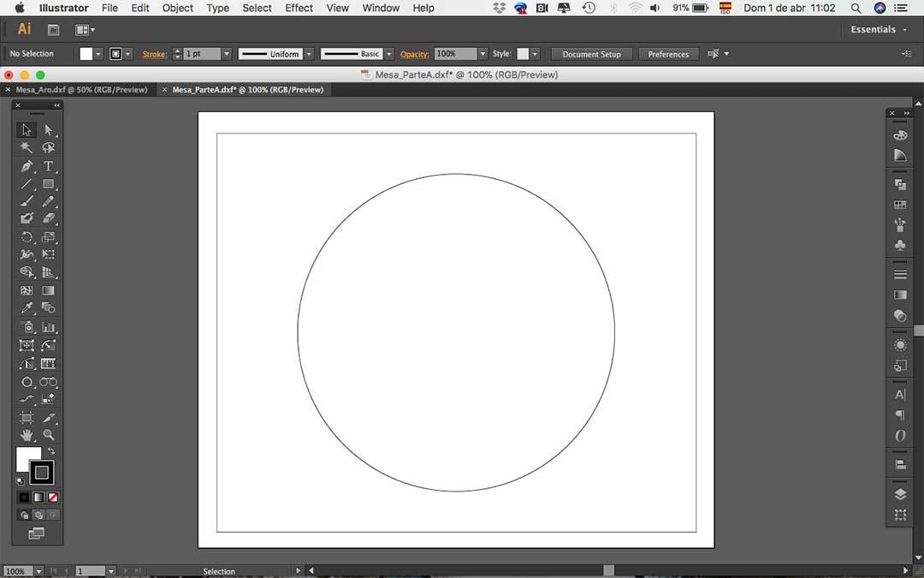Open the Object menu
The width and height of the screenshot is (924, 578).
177,8
